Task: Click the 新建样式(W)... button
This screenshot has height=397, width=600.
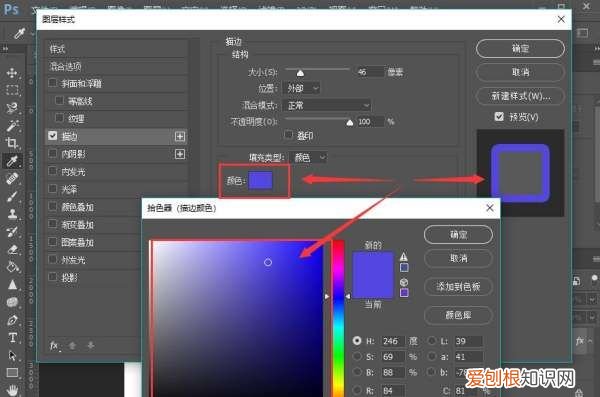Action: pos(520,96)
